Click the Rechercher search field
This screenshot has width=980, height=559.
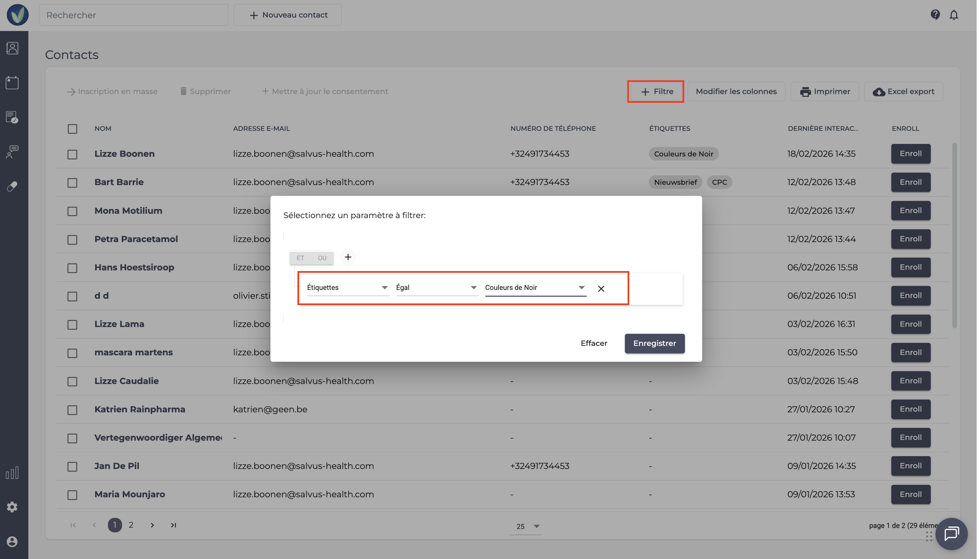[134, 15]
